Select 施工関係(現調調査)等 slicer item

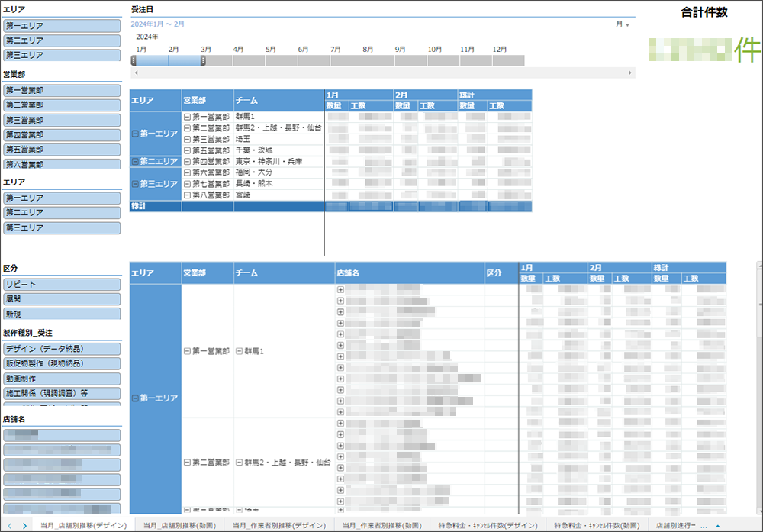coord(62,393)
